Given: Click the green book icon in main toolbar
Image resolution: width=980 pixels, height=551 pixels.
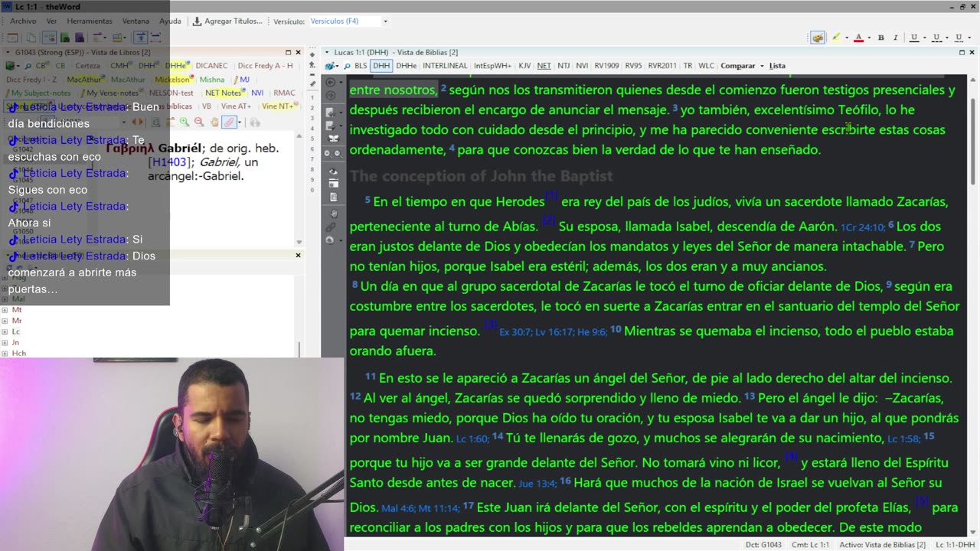Looking at the screenshot, I should click(65, 37).
